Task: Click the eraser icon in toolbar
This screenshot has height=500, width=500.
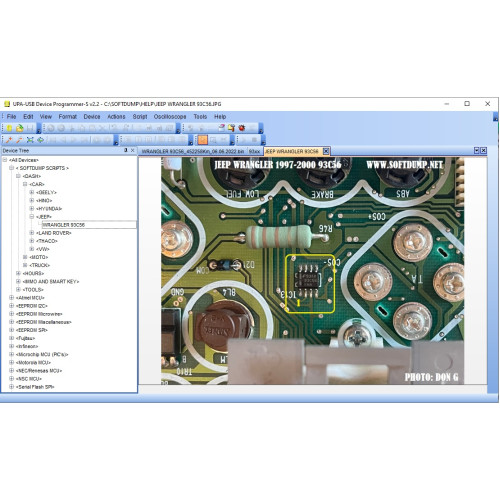Action: 221,128
